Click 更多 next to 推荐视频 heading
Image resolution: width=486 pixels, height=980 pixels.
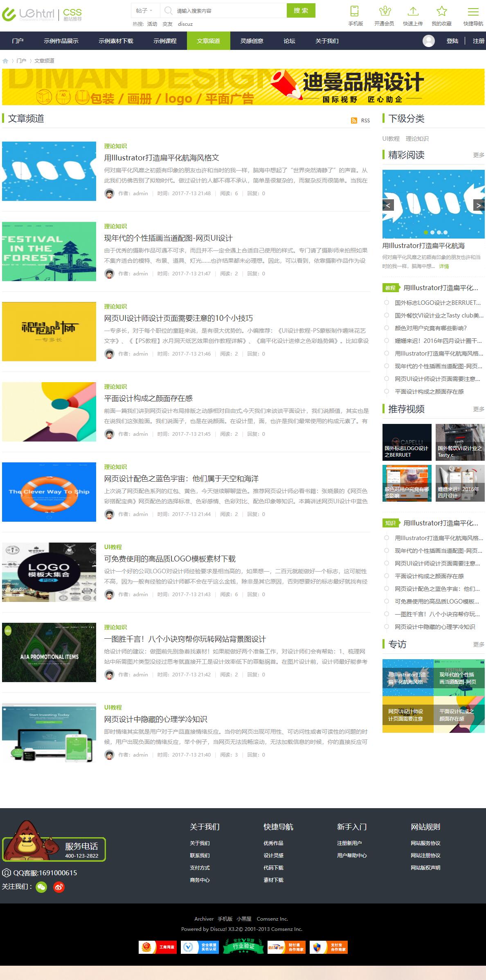[x=478, y=409]
